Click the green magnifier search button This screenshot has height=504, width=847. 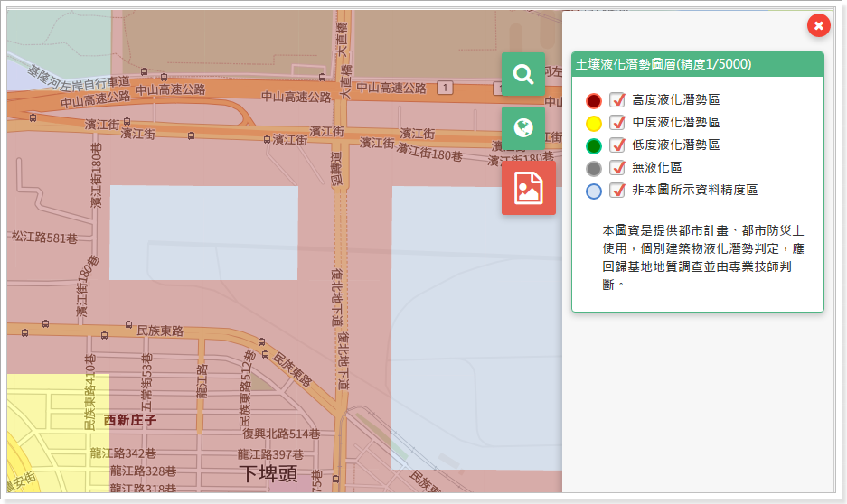(x=523, y=74)
